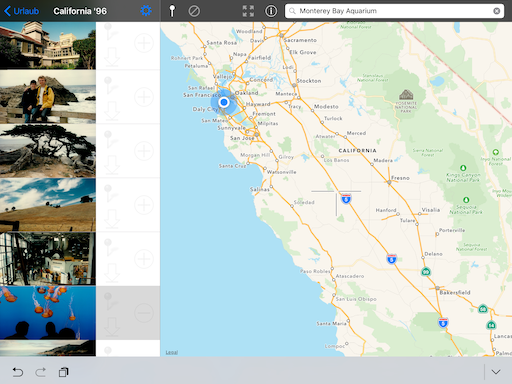Screen dimensions: 512x384
Task: Select the golden hills photo thumbnail
Action: coord(48,205)
